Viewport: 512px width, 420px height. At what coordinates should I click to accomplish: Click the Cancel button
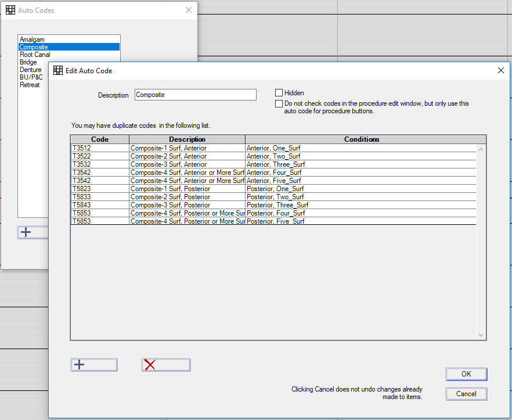(x=466, y=394)
